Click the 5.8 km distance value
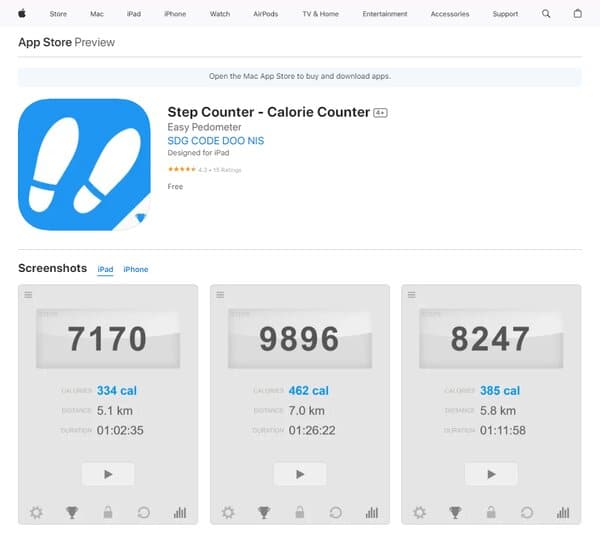 point(498,411)
